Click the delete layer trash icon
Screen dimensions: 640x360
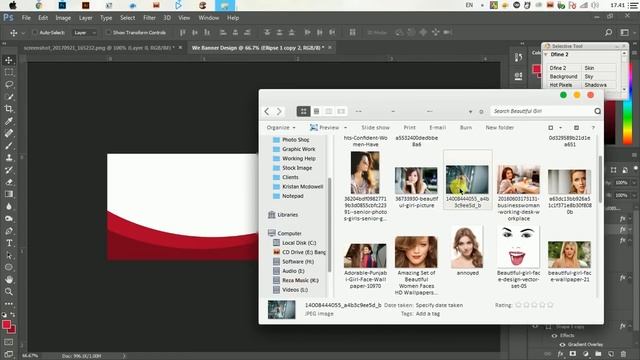coord(623,354)
